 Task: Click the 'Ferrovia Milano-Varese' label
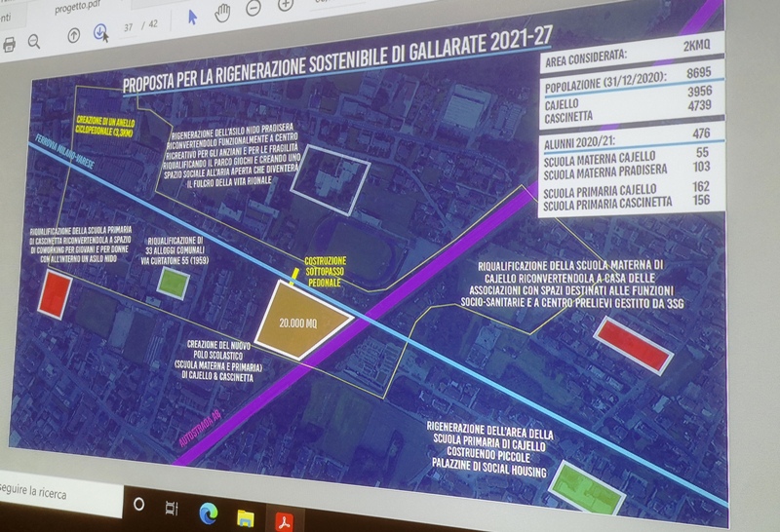tap(63, 151)
